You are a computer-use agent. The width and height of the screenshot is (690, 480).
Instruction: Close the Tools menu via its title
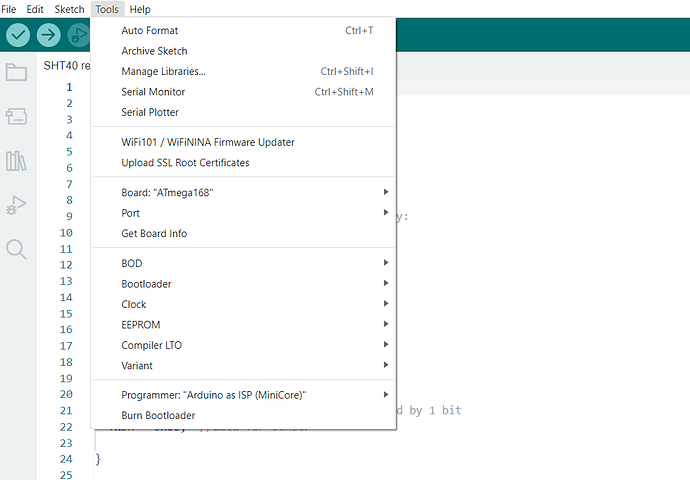107,9
